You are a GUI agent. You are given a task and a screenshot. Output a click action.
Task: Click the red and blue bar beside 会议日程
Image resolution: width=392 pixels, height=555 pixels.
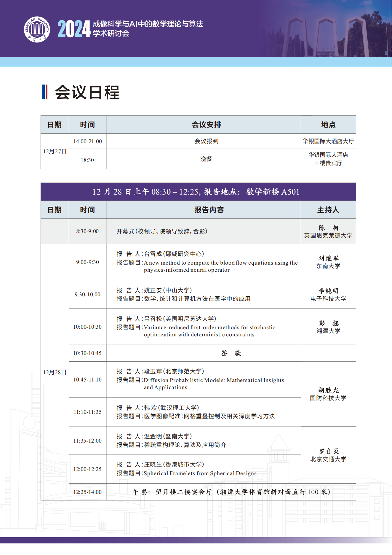(x=44, y=92)
